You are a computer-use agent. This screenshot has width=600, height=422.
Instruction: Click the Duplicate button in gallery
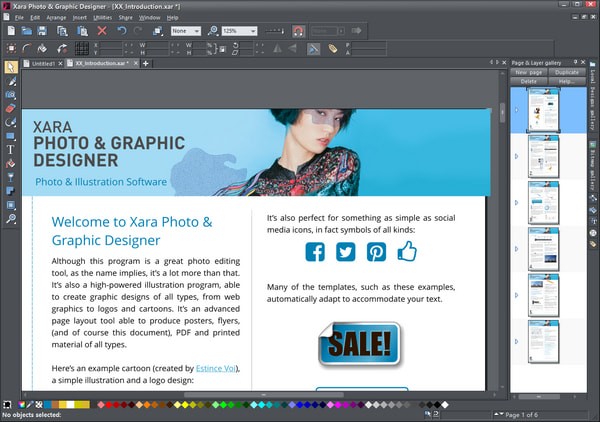click(x=566, y=72)
